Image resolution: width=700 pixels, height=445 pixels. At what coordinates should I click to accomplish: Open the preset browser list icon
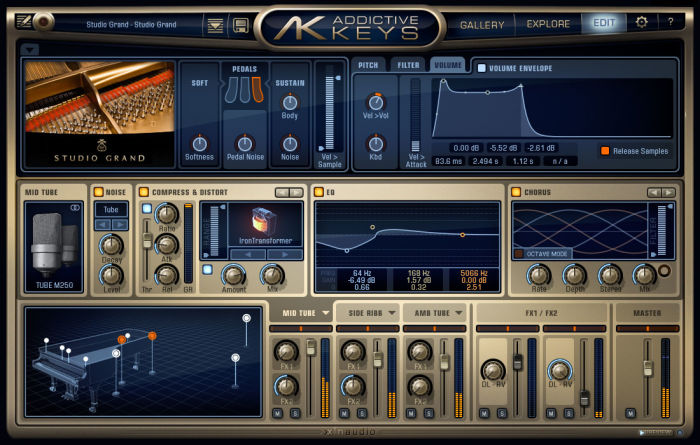coord(215,25)
